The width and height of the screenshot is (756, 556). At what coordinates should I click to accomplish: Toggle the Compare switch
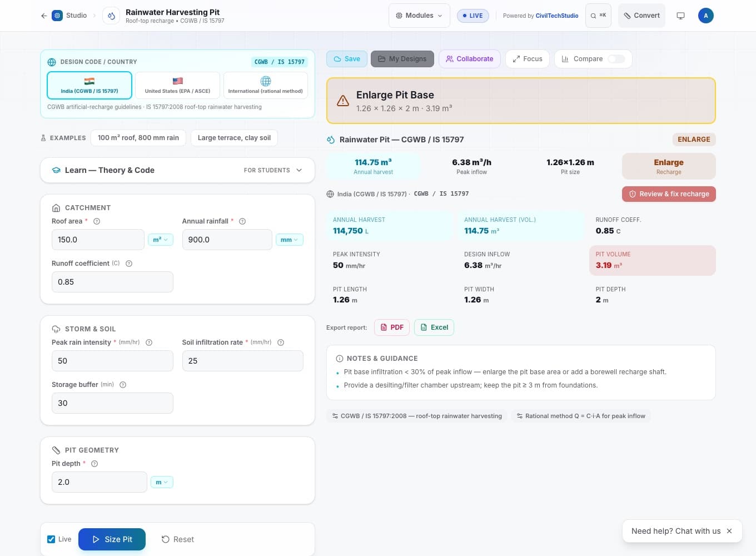[x=616, y=59]
